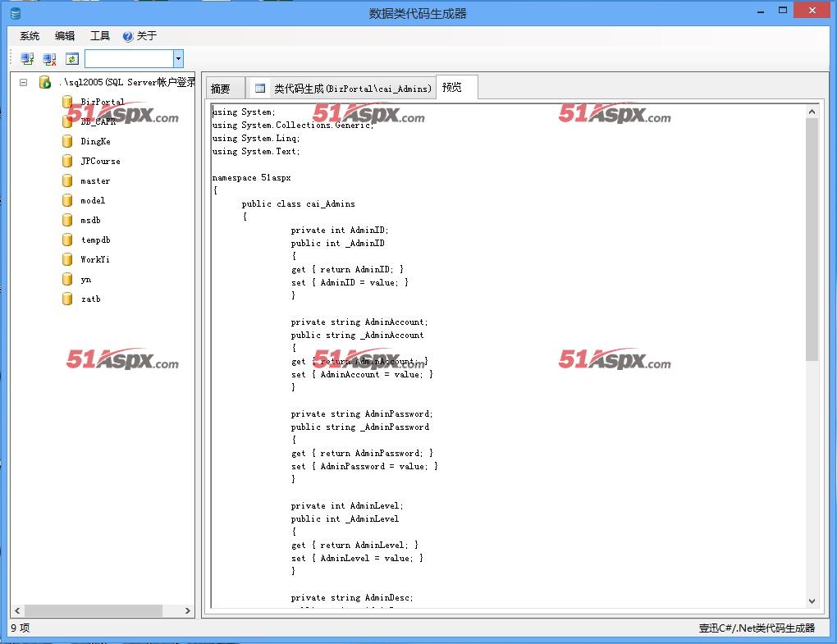Viewport: 837px width, 644px height.
Task: Click the 'private string AdminPassword;' line
Action: (362, 414)
